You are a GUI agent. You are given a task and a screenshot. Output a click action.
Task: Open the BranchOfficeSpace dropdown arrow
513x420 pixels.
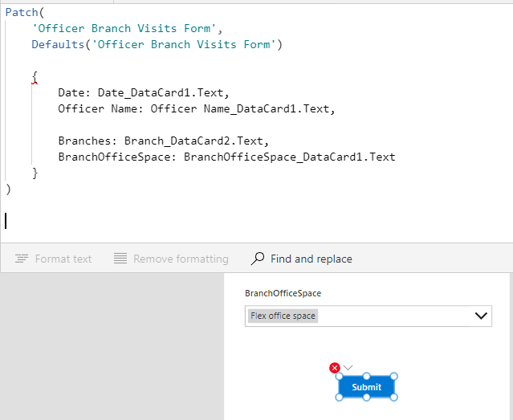[x=481, y=316]
